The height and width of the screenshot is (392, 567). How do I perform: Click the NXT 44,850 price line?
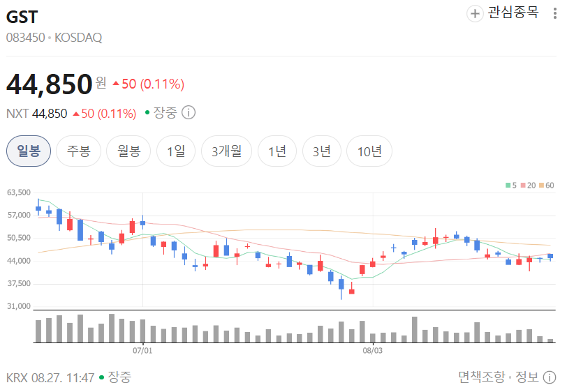point(71,114)
